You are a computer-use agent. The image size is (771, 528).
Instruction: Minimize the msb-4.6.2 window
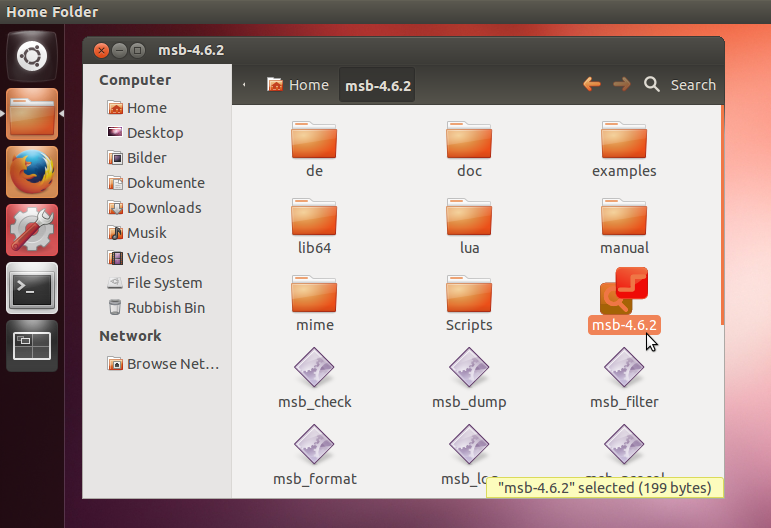119,50
